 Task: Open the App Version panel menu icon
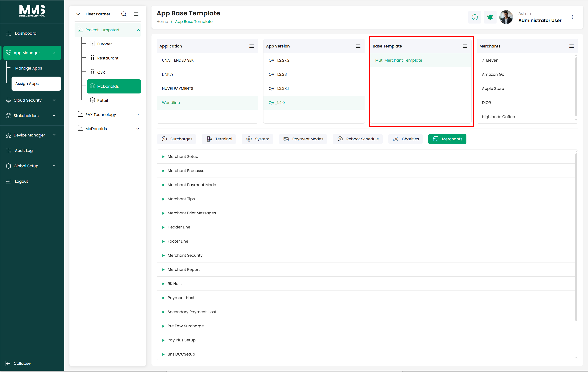coord(358,46)
